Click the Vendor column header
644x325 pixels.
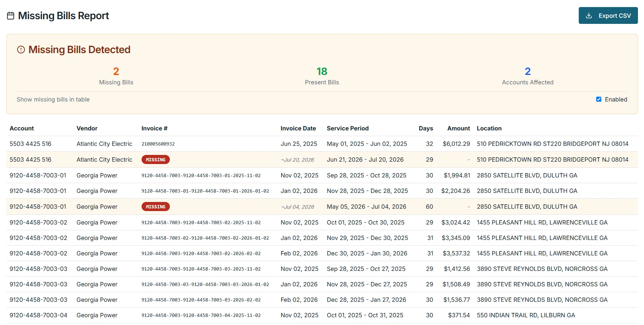[x=87, y=128]
